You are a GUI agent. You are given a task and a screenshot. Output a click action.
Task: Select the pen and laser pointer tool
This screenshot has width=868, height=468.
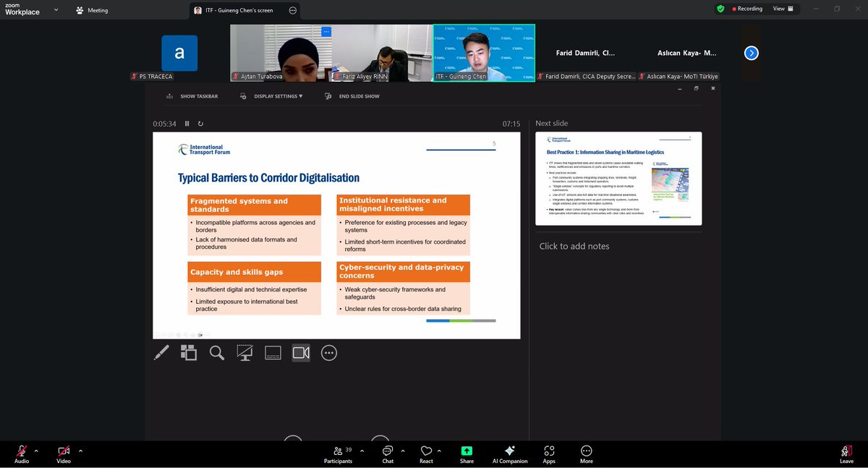(162, 352)
